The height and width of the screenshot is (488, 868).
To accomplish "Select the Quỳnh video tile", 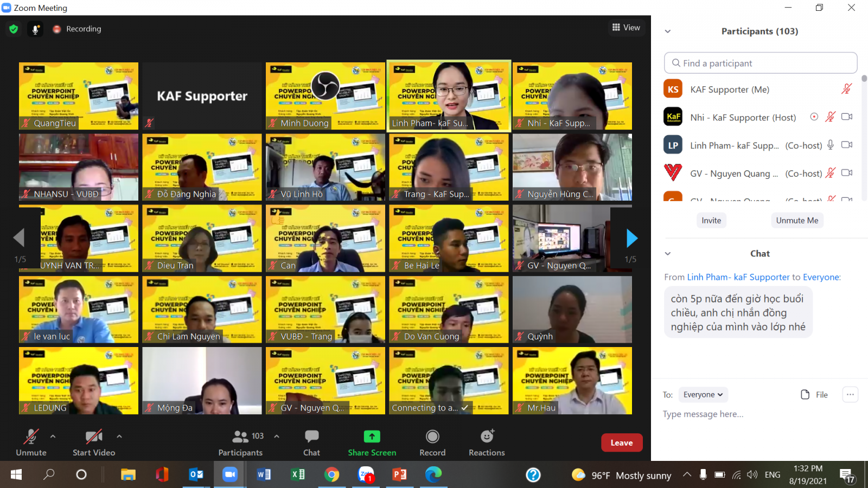I will pos(572,310).
